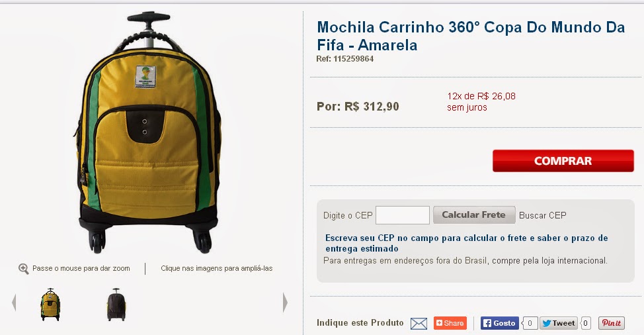Click the Calcular Frete button
Image resolution: width=644 pixels, height=335 pixels.
[474, 215]
